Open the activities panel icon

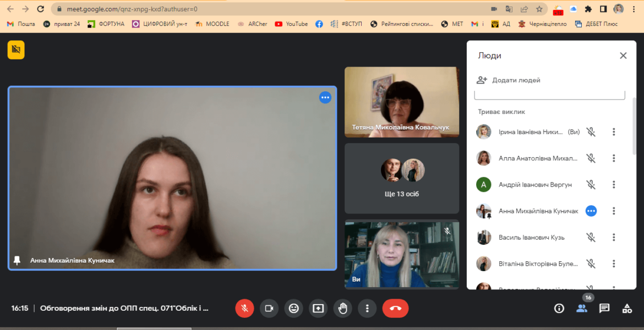tap(627, 308)
